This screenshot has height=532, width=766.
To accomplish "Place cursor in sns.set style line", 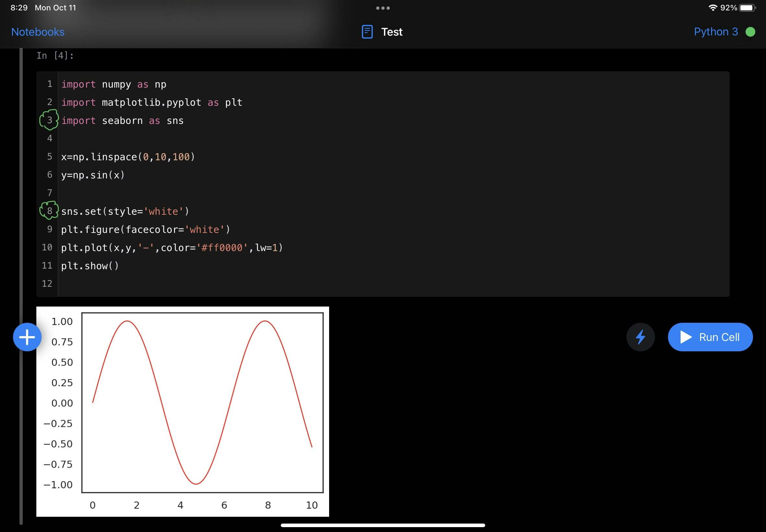I will [x=125, y=211].
